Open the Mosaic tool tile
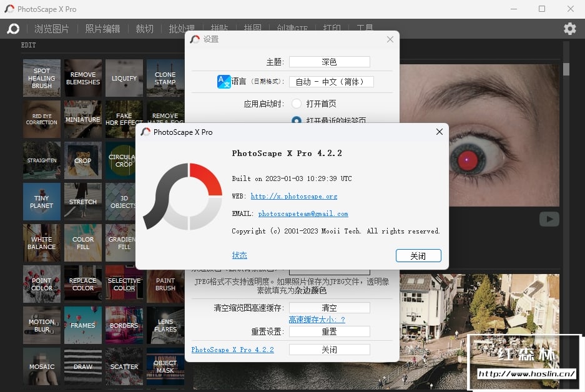 point(41,366)
